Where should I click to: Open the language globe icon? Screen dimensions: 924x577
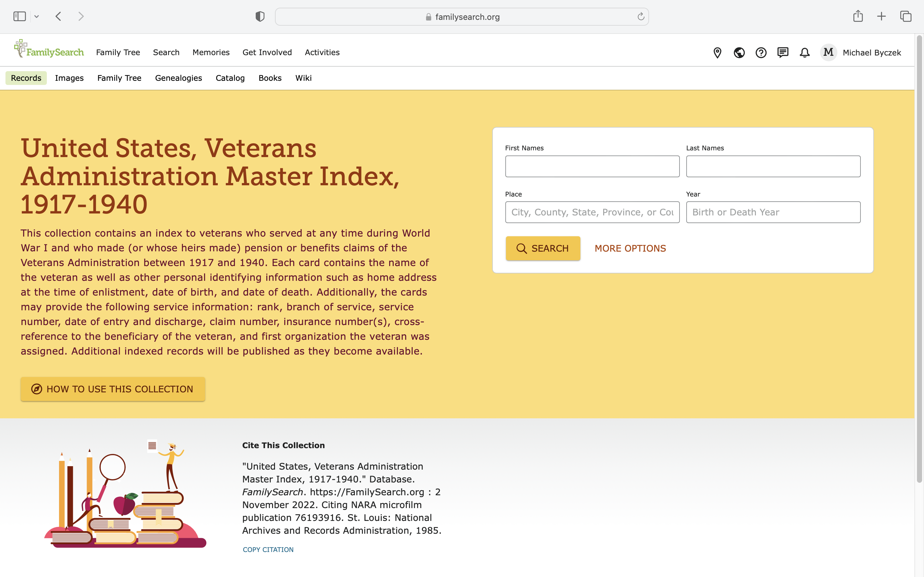[x=739, y=53]
